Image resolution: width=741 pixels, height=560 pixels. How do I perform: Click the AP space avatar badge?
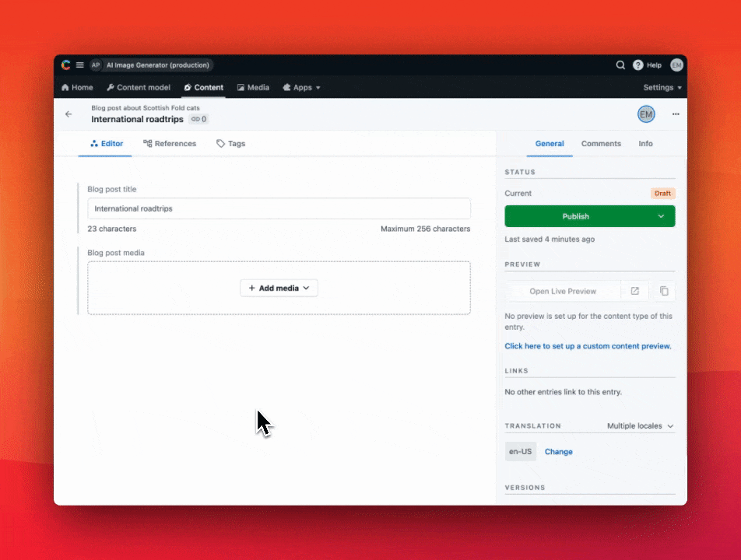tap(96, 65)
